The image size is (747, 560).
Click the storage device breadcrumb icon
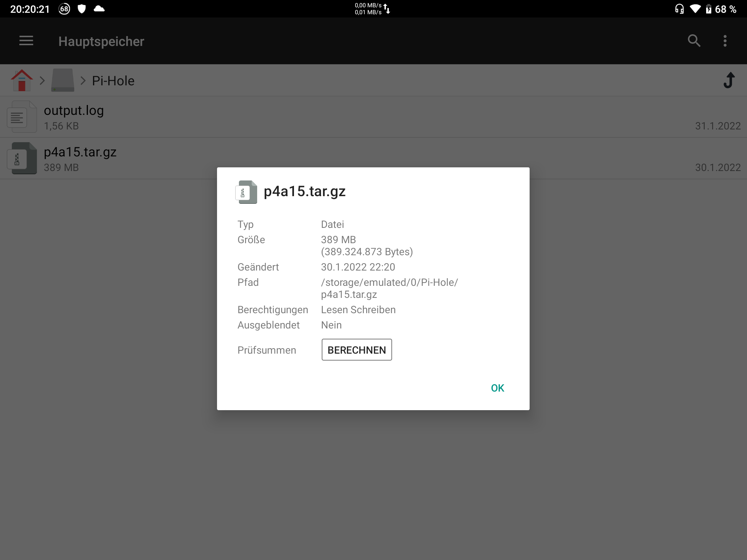(x=62, y=80)
